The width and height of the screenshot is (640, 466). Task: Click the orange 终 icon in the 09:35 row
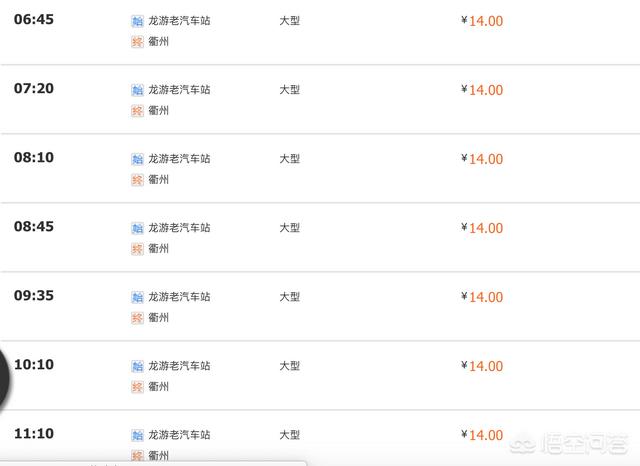138,317
